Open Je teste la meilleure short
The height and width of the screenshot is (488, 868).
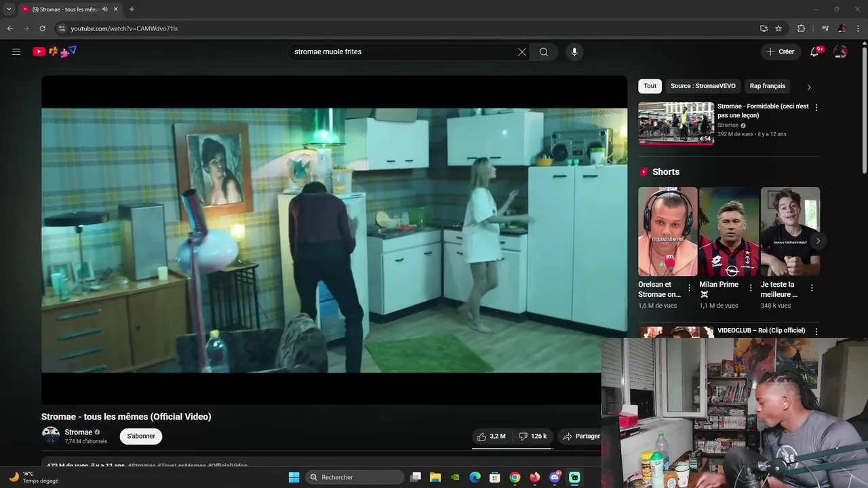tap(790, 232)
